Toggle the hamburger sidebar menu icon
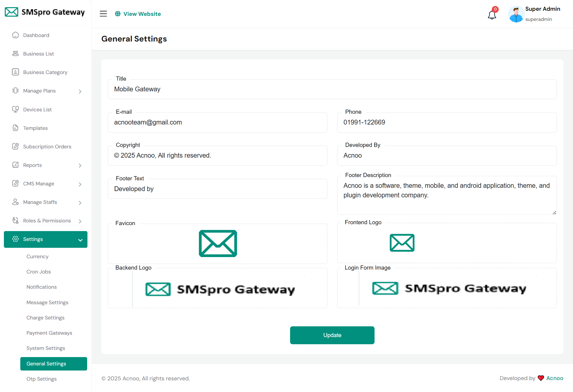 [x=103, y=14]
